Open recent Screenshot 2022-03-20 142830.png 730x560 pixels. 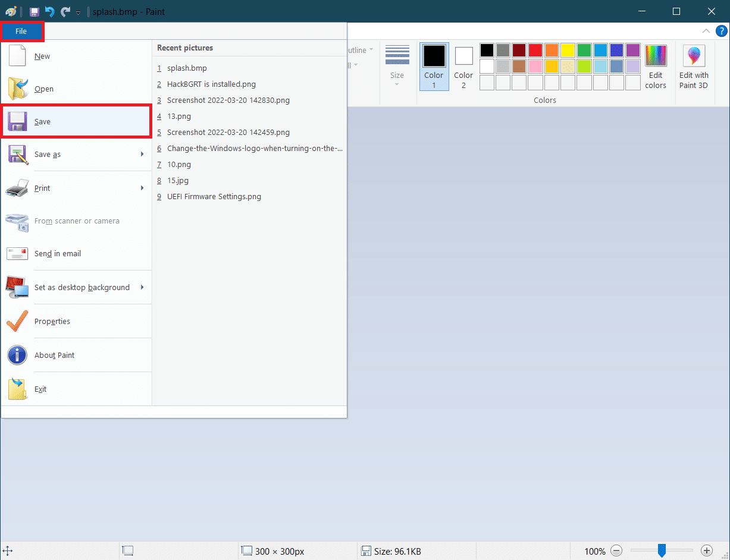click(250, 100)
